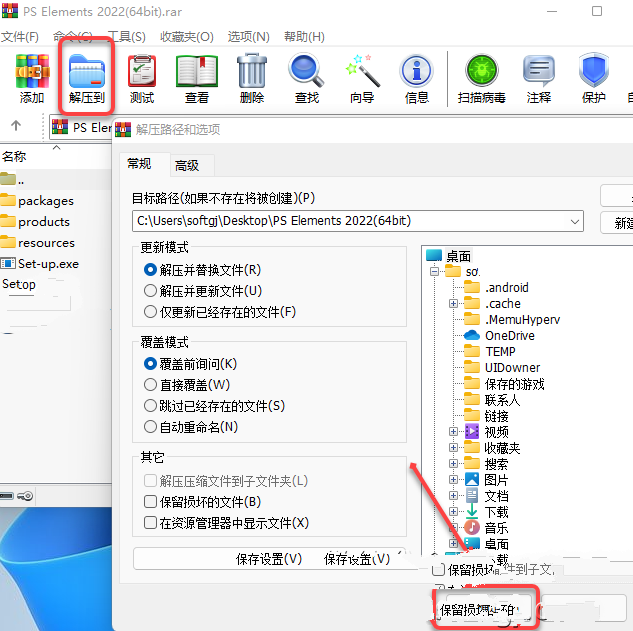Select 跳过已经存在的文件(S) radio option
The image size is (633, 631).
[x=214, y=406]
